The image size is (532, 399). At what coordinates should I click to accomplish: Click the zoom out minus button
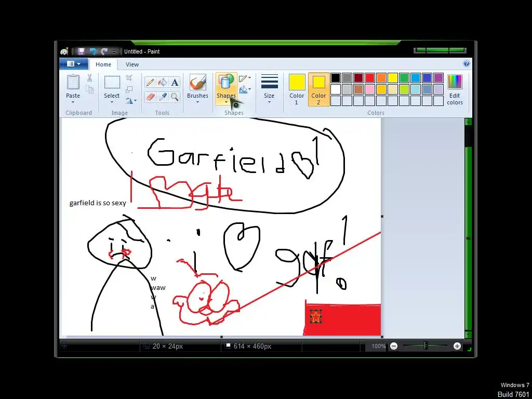394,346
